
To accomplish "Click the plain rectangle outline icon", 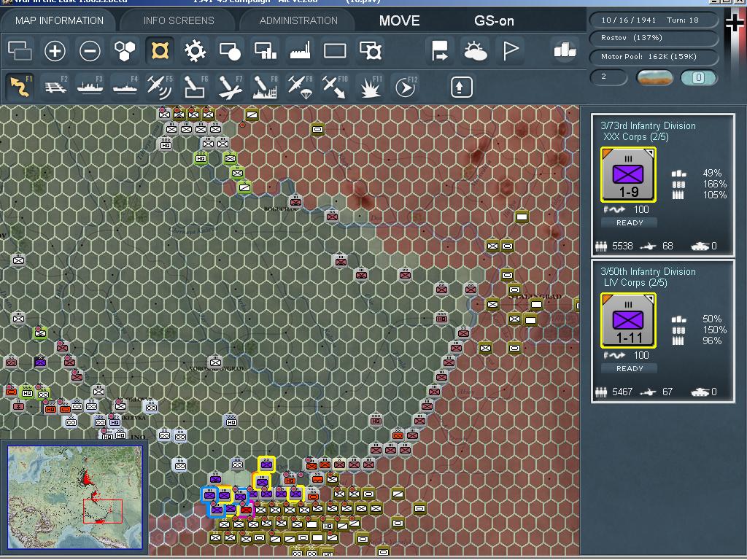I will click(335, 51).
